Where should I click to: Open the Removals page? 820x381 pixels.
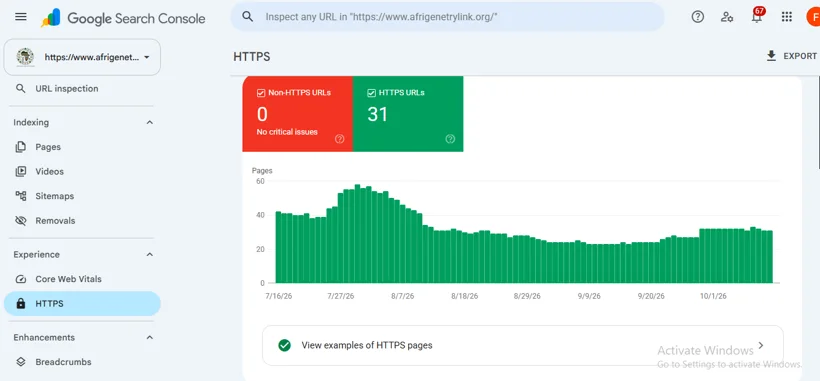click(82, 221)
